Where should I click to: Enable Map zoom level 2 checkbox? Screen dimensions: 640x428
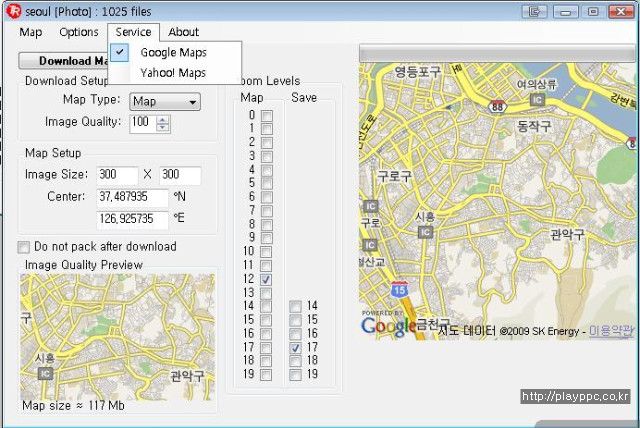tap(267, 143)
